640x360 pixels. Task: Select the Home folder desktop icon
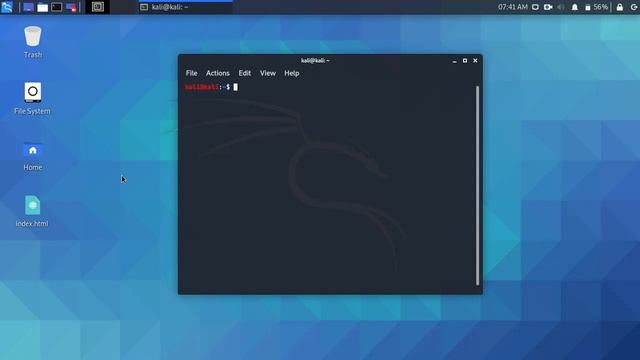coord(33,156)
